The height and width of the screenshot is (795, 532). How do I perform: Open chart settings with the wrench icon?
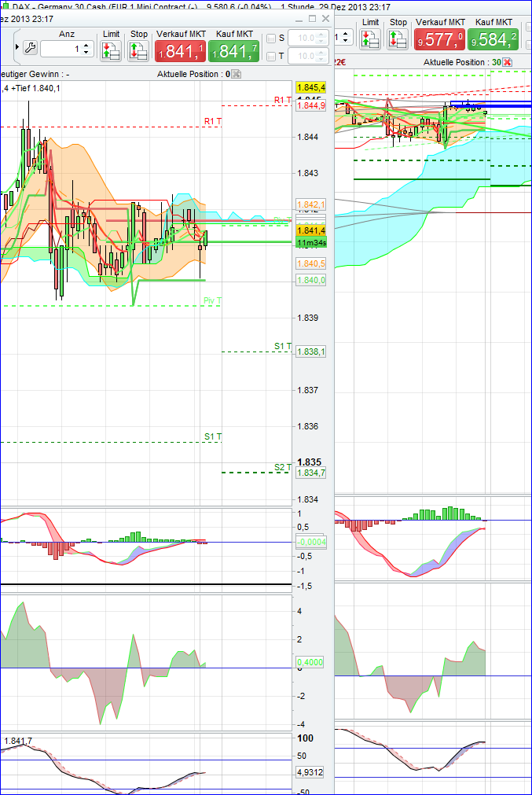pyautogui.click(x=31, y=48)
